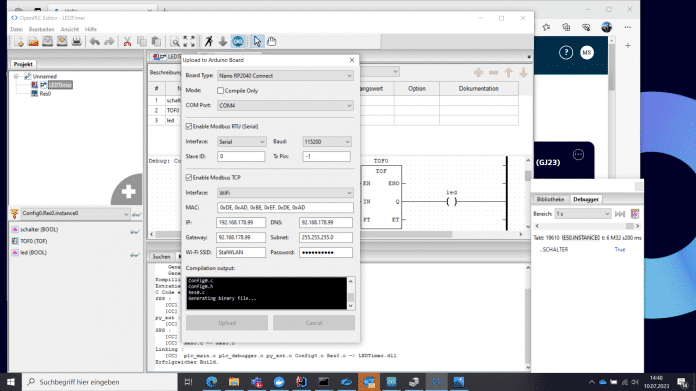Image resolution: width=696 pixels, height=391 pixels.
Task: Open the Baud rate dropdown
Action: tap(327, 142)
